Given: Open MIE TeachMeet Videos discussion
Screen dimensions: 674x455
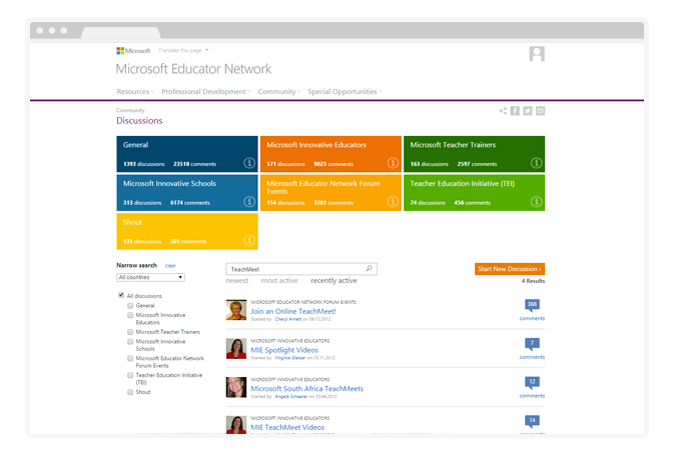Looking at the screenshot, I should click(x=288, y=427).
